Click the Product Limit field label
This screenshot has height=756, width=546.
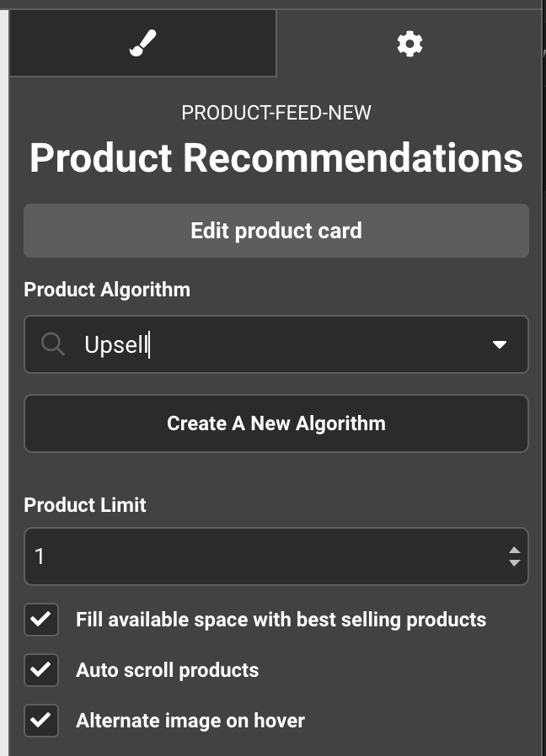pyautogui.click(x=85, y=505)
